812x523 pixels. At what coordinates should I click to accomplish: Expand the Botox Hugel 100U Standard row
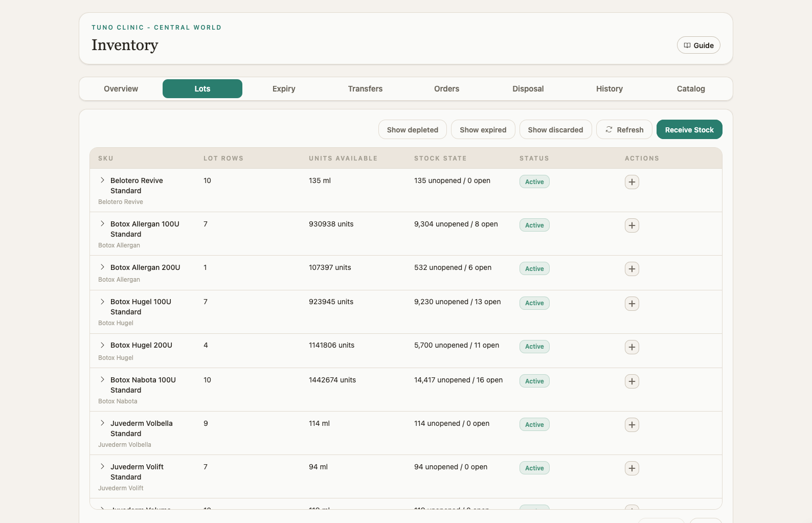[102, 302]
